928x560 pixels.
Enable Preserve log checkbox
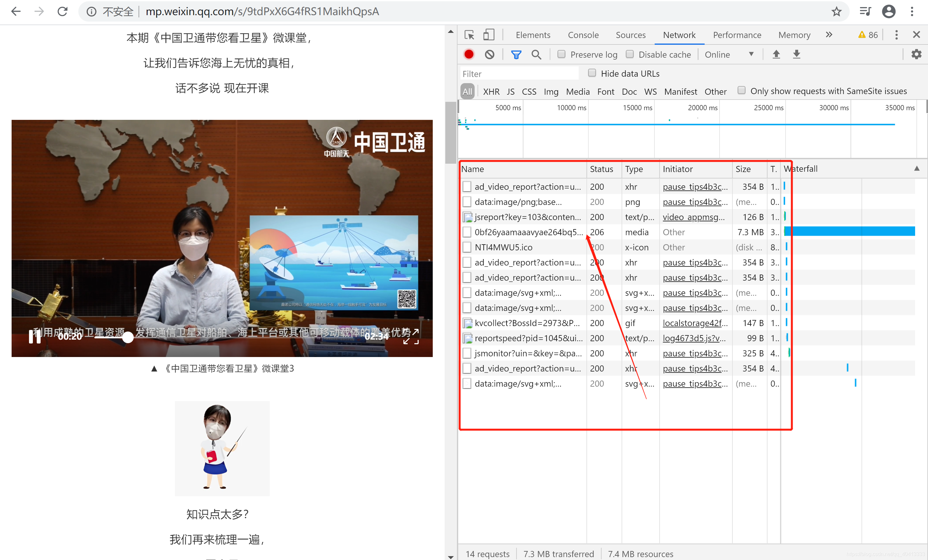click(x=561, y=54)
